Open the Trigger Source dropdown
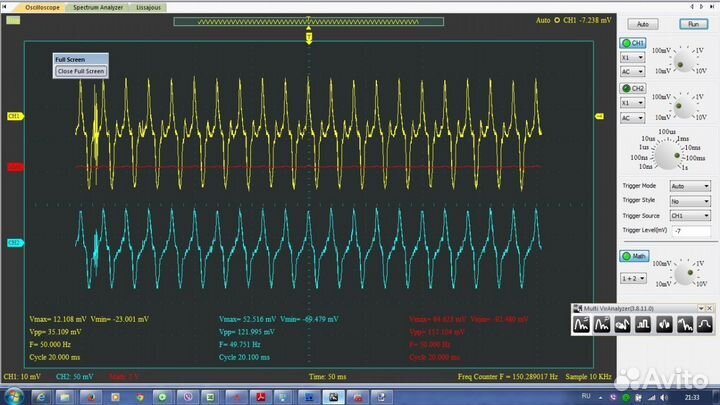The height and width of the screenshot is (405, 720). pos(691,215)
